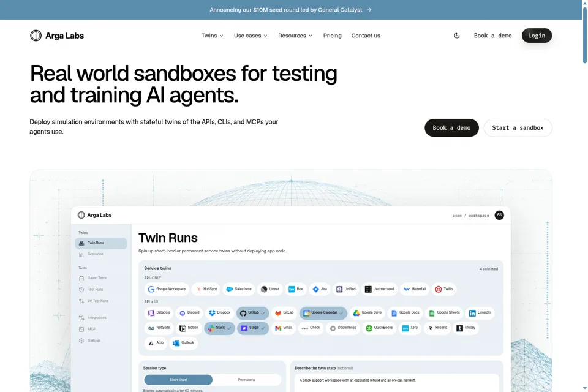Click the Login button

[x=537, y=36]
